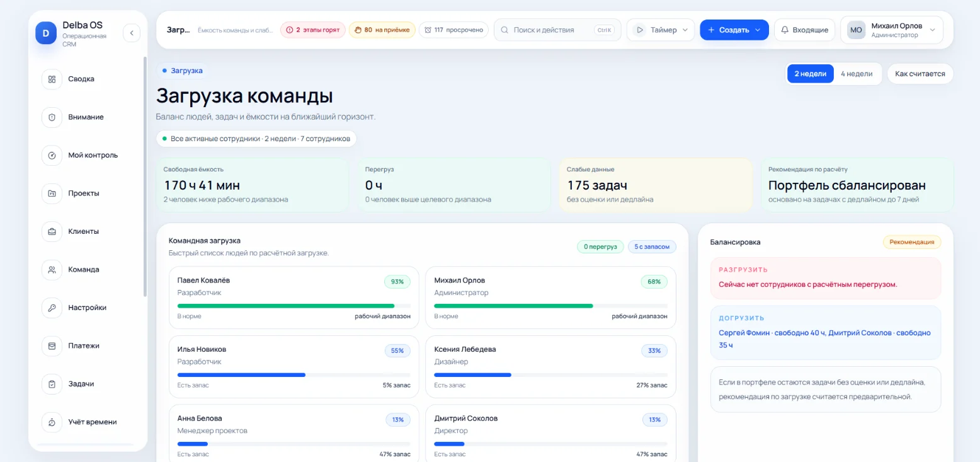Screen dimensions: 980x462
Task: Open the Сводка dashboard icon
Action: tap(52, 79)
